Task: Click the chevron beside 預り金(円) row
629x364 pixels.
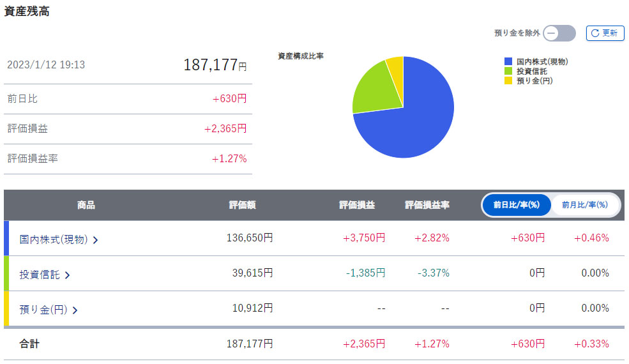Action: (x=75, y=310)
